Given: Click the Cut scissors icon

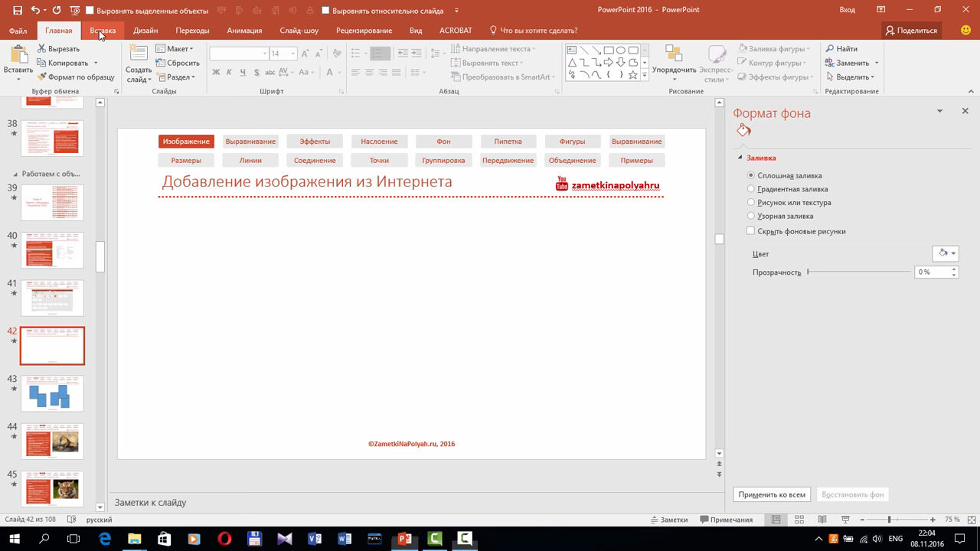Looking at the screenshot, I should click(x=42, y=49).
